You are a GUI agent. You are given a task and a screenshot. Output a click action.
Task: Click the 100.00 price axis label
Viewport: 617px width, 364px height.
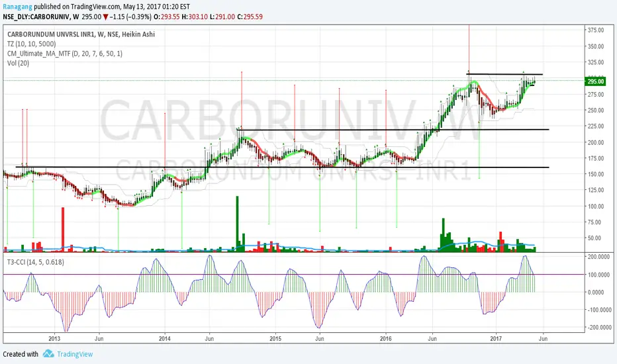coord(596,206)
